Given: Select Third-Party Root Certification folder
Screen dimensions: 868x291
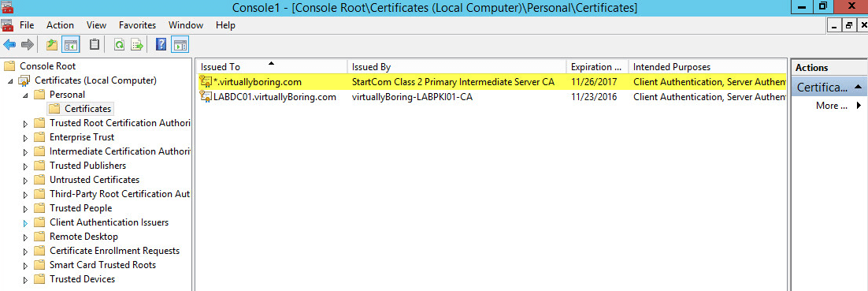Looking at the screenshot, I should (x=121, y=194).
